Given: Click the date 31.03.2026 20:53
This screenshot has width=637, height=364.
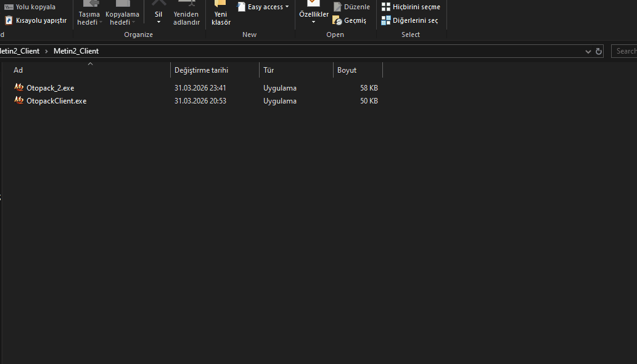Looking at the screenshot, I should point(200,101).
